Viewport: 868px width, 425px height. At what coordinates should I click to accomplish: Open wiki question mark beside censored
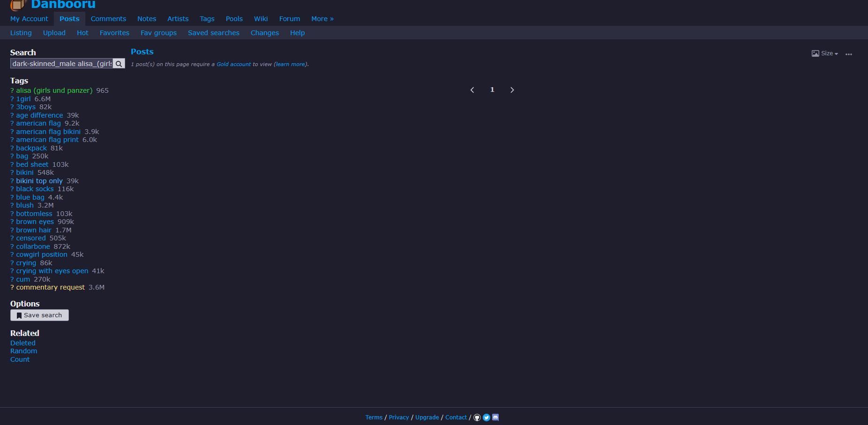(12, 238)
